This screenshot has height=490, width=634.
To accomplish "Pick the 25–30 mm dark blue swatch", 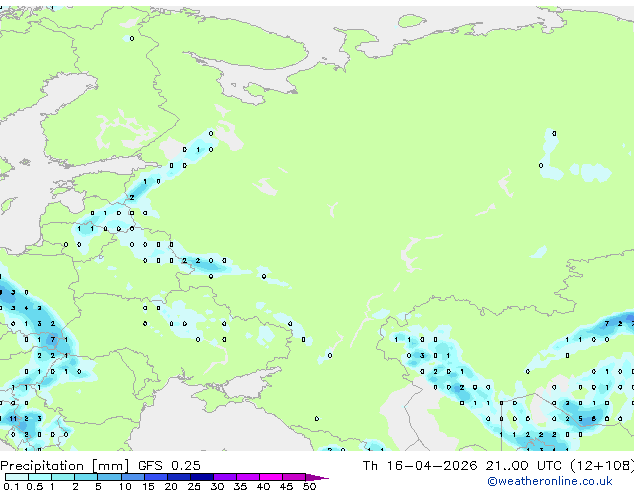I will 201,477.
